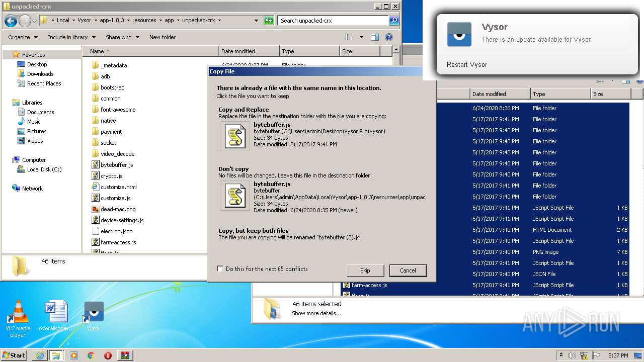The height and width of the screenshot is (362, 644).
Task: Click the clock showing 8:37 PM
Action: [618, 355]
